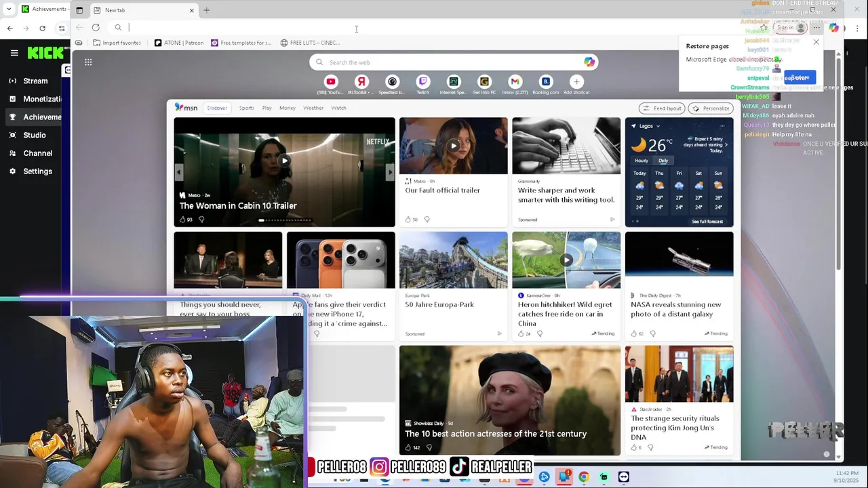
Task: Click the Kick hamburger menu icon
Action: click(x=14, y=52)
